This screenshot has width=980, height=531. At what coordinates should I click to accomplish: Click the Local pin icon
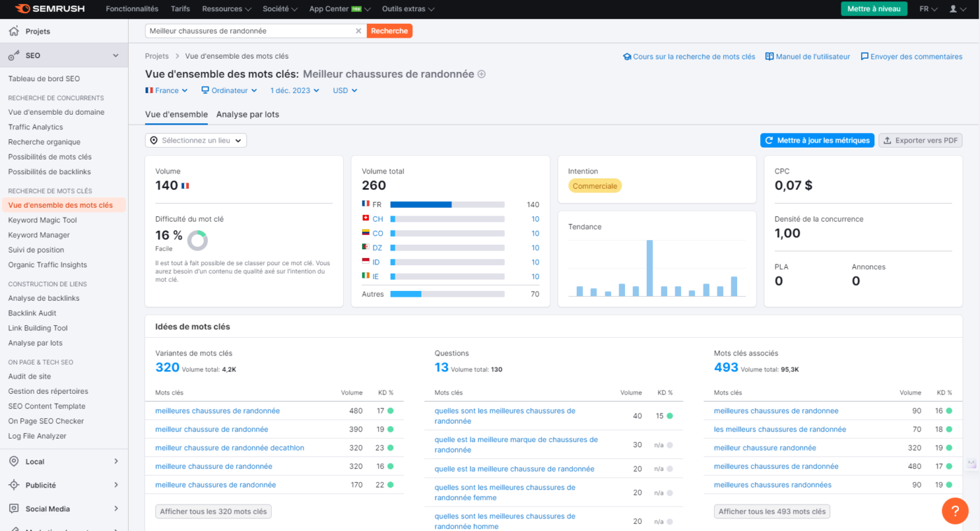tap(13, 461)
